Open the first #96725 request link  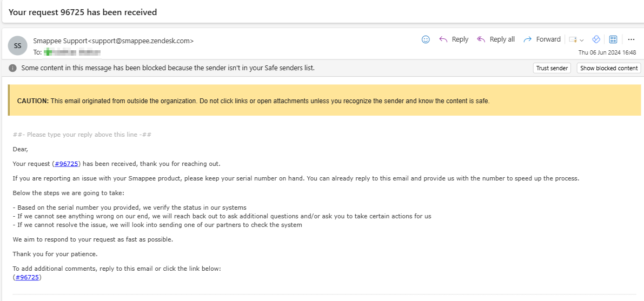(x=66, y=164)
